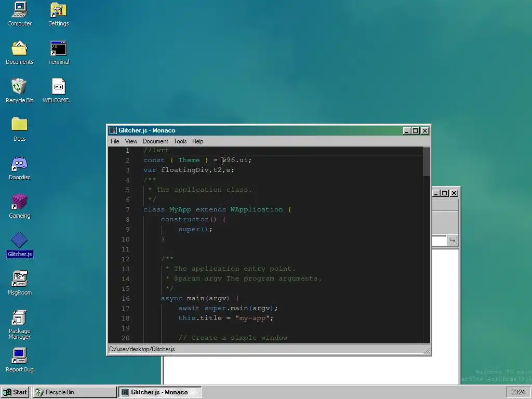Viewport: 532px width, 399px height.
Task: Click the status bar path C:/user/desktop/Glitcher.js
Action: 142,349
